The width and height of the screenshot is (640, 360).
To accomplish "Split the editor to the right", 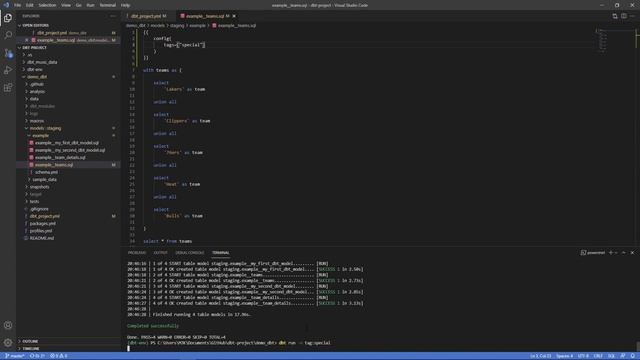I will [x=624, y=16].
